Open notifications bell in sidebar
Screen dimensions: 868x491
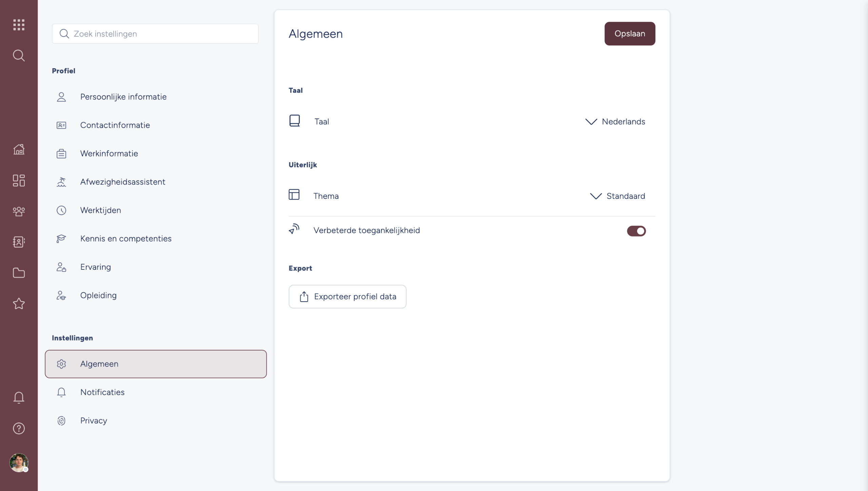[x=19, y=397]
